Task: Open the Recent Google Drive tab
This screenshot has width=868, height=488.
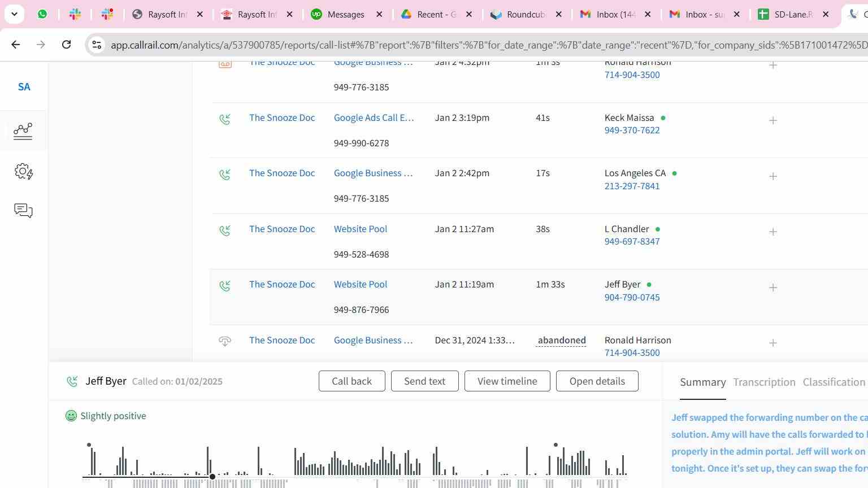Action: click(437, 14)
